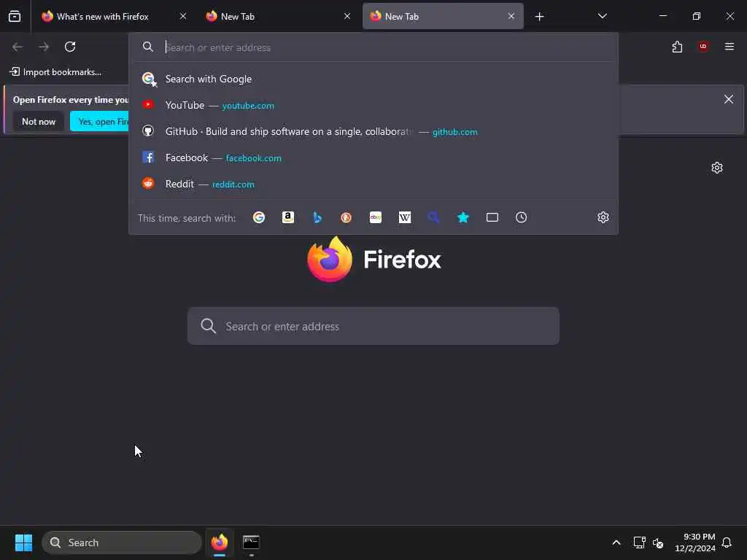Go forward one page
747x560 pixels.
[x=44, y=47]
